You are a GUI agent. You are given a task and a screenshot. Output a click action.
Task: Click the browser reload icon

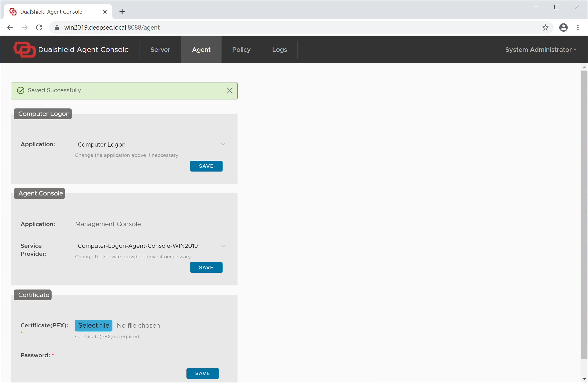click(x=39, y=27)
